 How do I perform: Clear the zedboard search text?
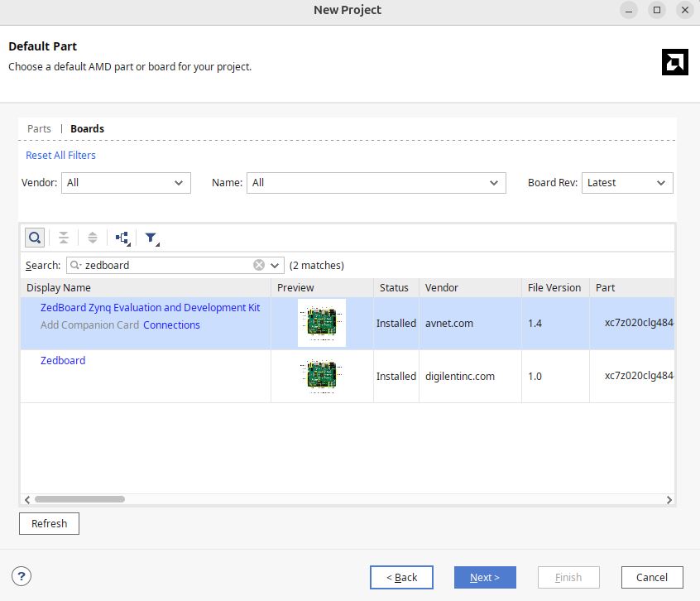click(259, 265)
